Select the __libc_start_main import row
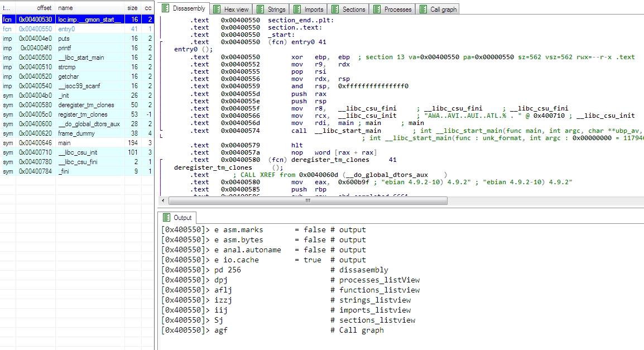This screenshot has height=350, width=644. (77, 57)
